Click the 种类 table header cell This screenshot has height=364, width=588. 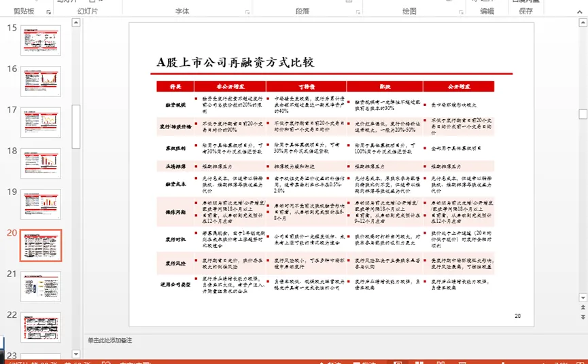coord(175,86)
